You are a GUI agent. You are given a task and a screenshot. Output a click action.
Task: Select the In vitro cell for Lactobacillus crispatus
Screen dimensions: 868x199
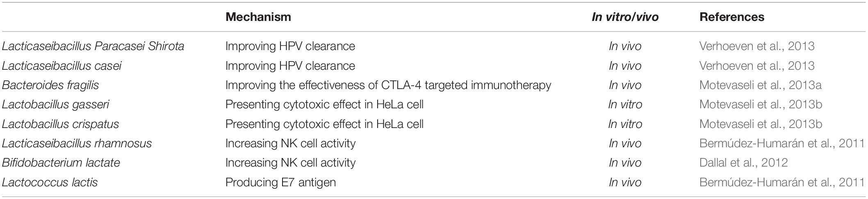point(625,124)
